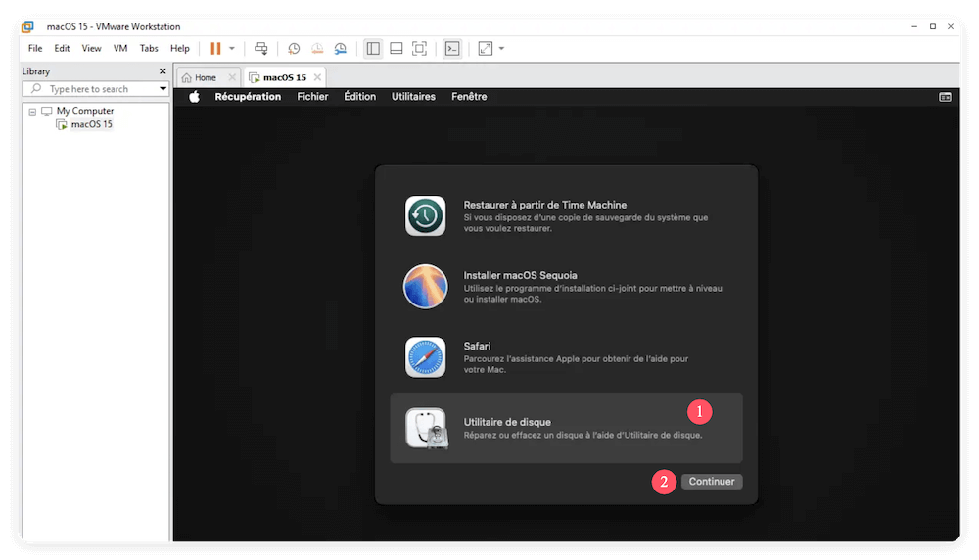
Task: Open the Fenêtre menu
Action: (x=469, y=97)
